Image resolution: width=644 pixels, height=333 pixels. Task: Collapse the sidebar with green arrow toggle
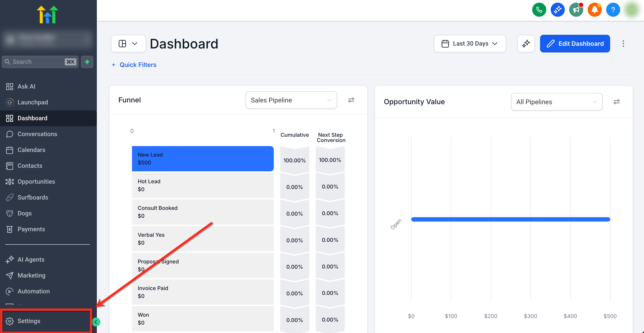(96, 322)
